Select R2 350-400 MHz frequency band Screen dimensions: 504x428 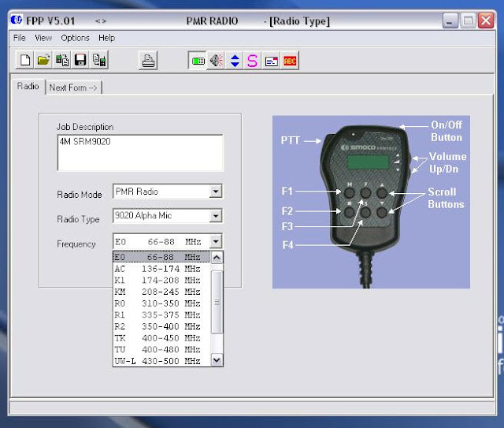[x=161, y=326]
